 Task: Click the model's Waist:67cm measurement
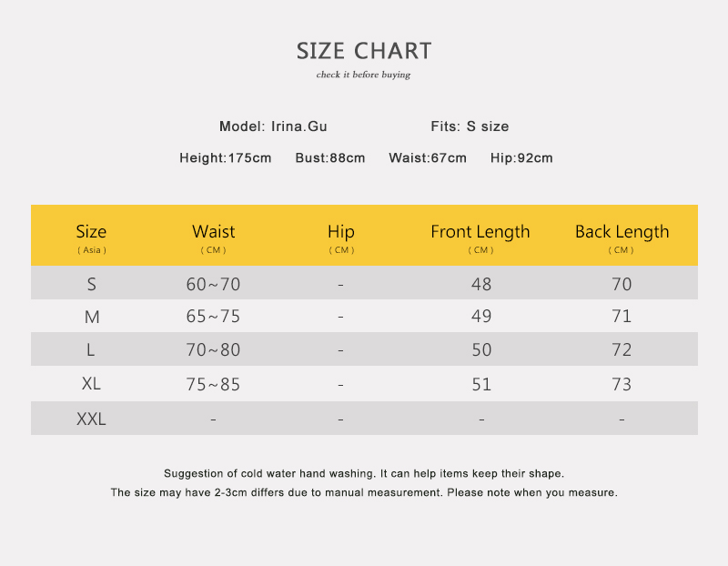click(428, 158)
